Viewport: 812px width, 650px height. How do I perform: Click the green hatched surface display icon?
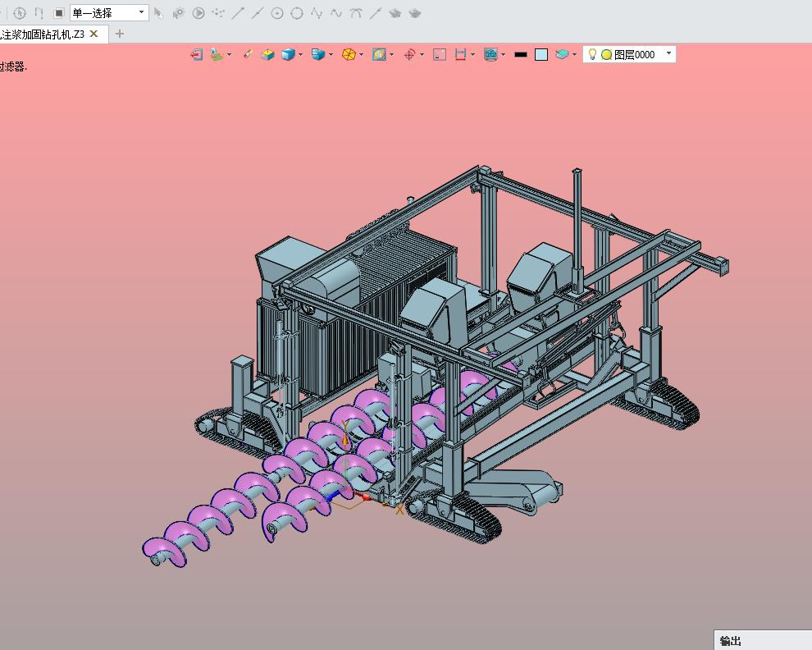pos(217,54)
